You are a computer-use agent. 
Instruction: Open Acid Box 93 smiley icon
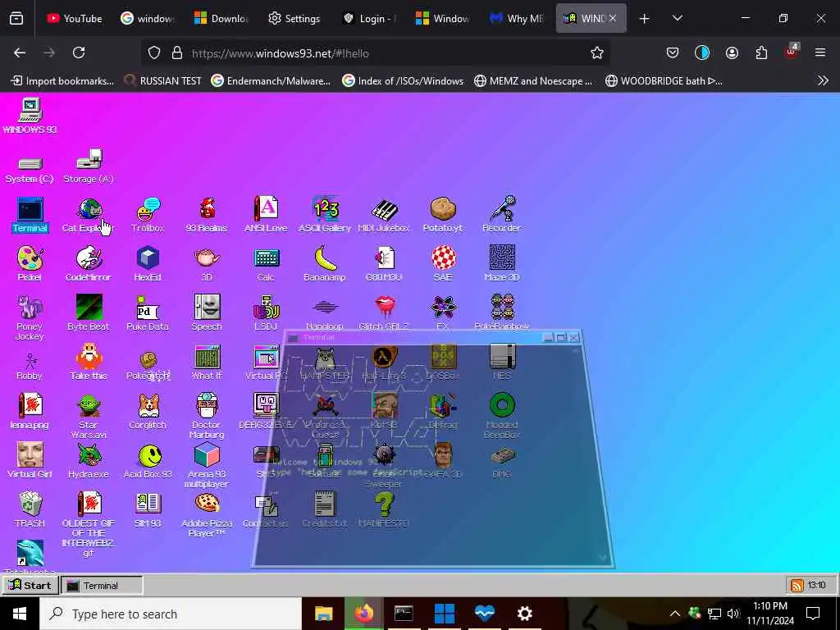click(148, 461)
